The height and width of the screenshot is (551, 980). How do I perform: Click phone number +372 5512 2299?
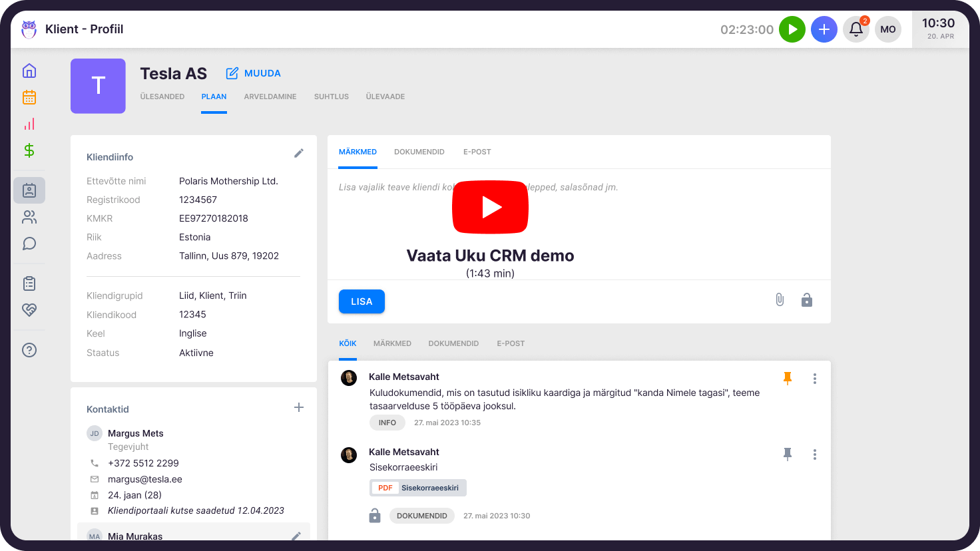[143, 463]
